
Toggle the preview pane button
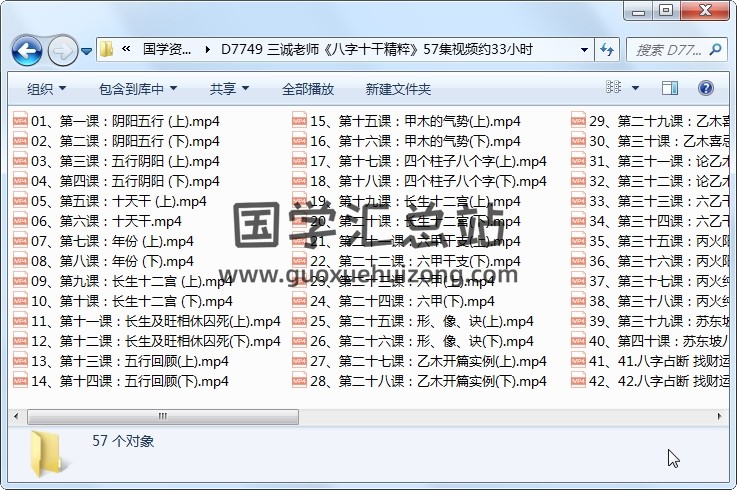670,88
